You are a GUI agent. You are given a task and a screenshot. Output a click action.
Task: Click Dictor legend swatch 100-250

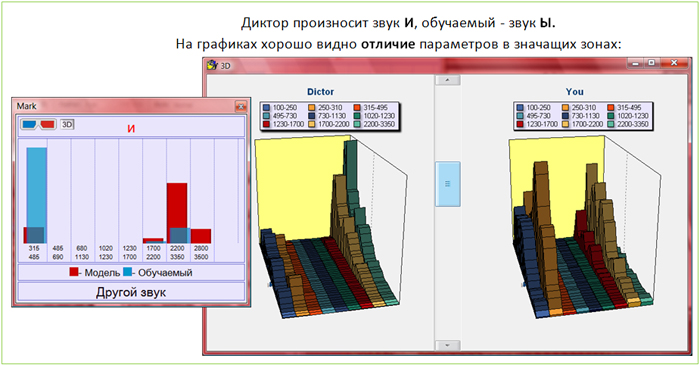(267, 108)
